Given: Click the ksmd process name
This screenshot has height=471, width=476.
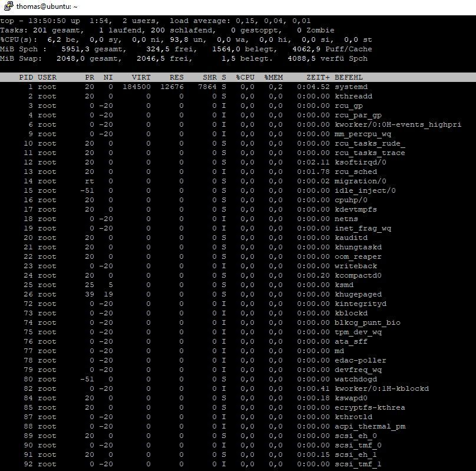Looking at the screenshot, I should pyautogui.click(x=344, y=285).
